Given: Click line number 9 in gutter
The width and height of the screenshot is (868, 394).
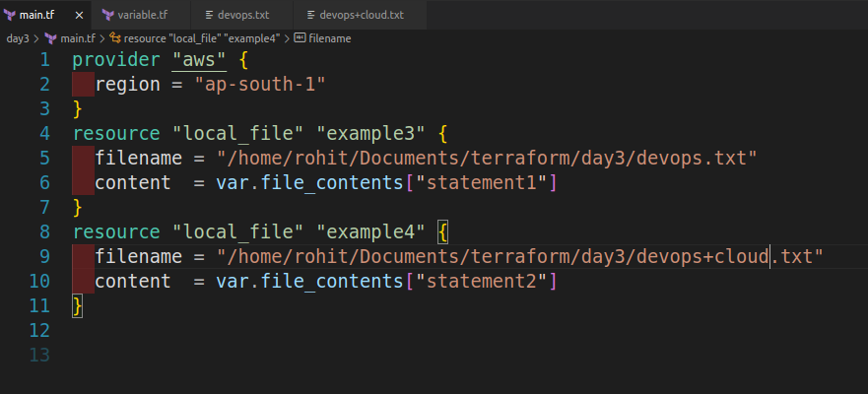Looking at the screenshot, I should pyautogui.click(x=45, y=257).
